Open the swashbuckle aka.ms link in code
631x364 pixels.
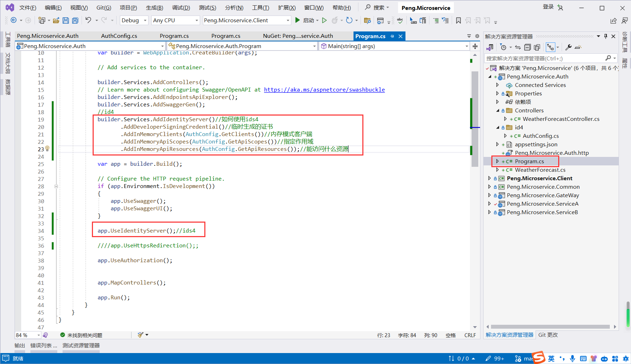pos(324,90)
